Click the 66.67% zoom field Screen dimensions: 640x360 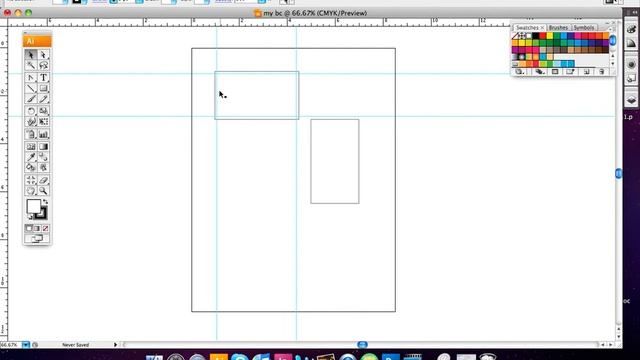tap(11, 345)
